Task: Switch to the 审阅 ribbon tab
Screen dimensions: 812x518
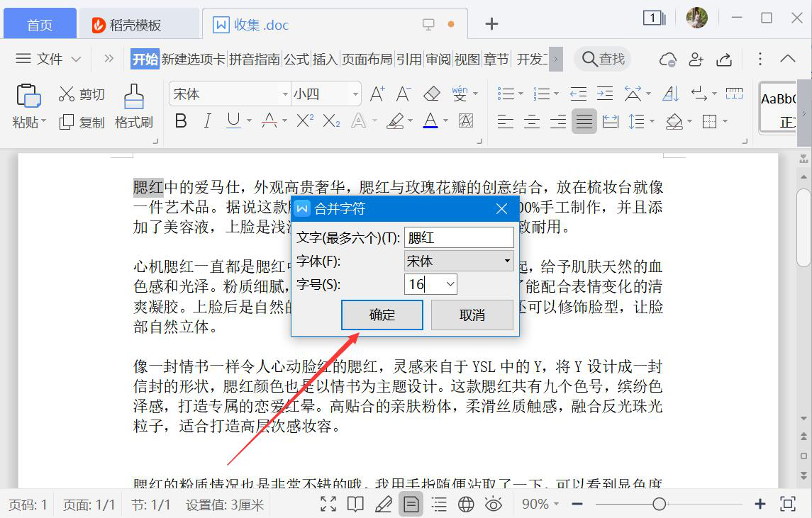Action: [438, 59]
